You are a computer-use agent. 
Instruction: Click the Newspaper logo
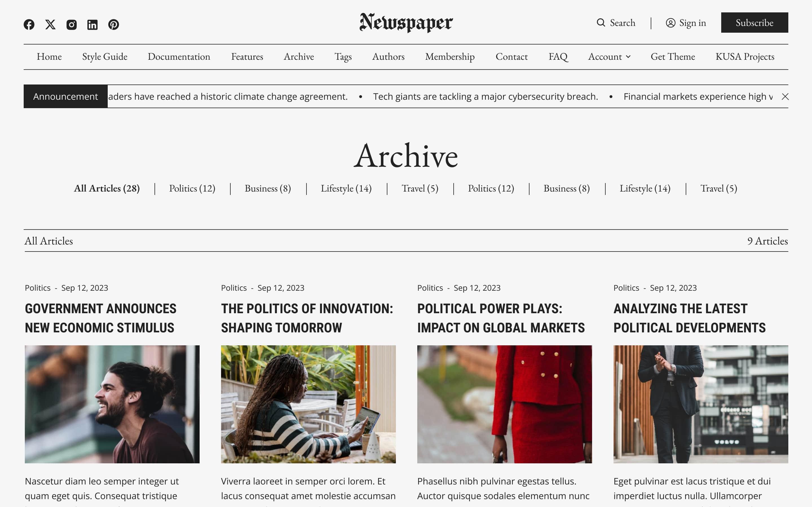coord(406,23)
